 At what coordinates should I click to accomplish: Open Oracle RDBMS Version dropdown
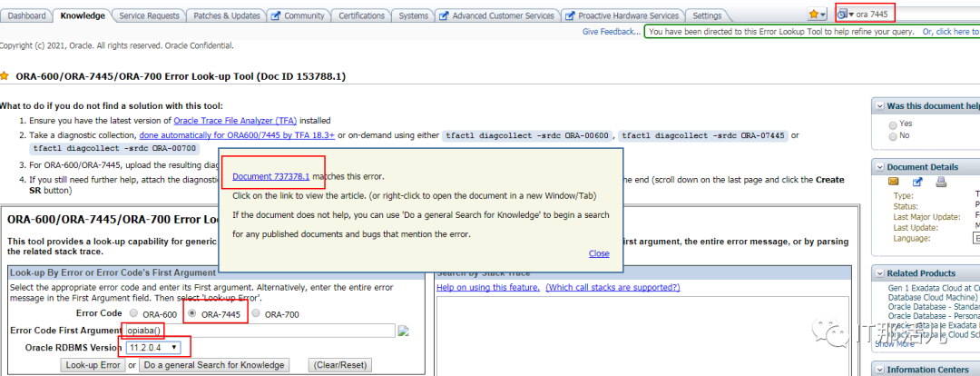(x=153, y=347)
